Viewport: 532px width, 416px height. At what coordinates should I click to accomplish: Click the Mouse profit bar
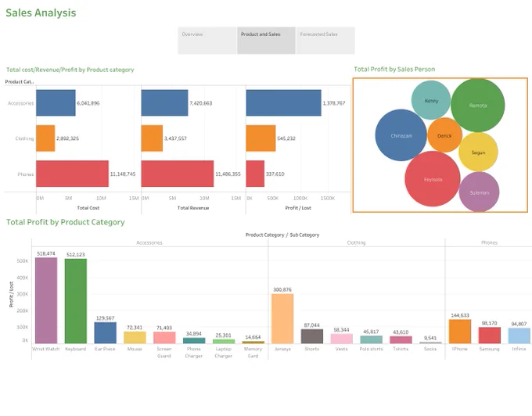pos(135,337)
